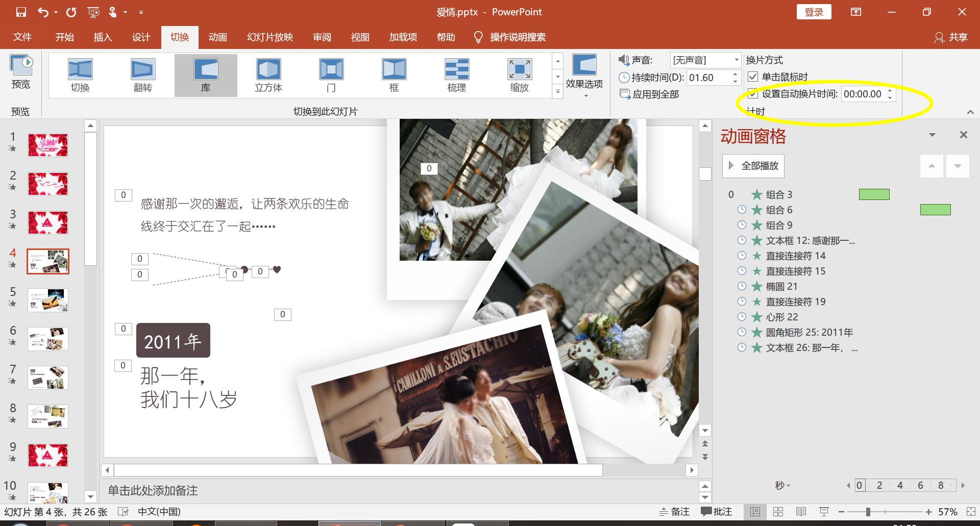Switch to the 幻灯片放映 tab
The width and height of the screenshot is (980, 526).
269,37
